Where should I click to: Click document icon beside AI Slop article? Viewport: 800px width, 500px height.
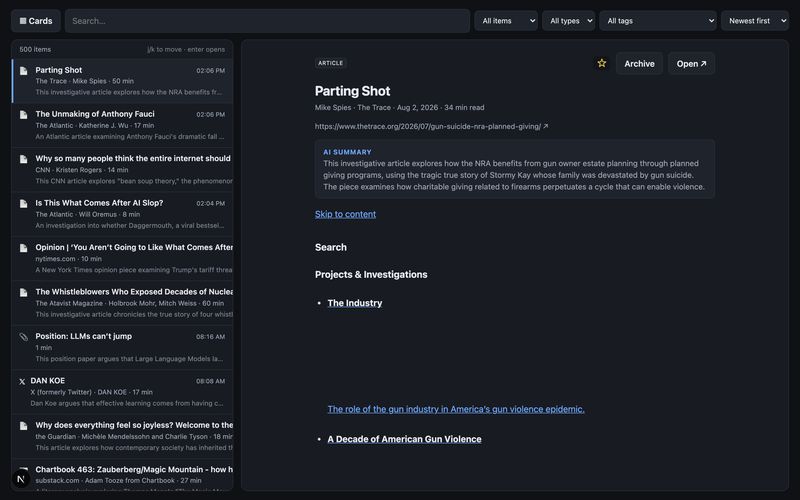pos(23,204)
